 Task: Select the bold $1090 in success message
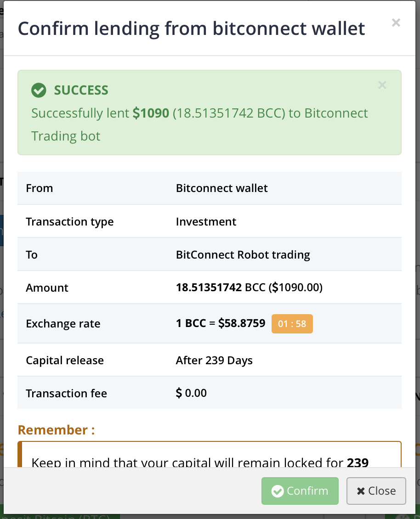tap(151, 113)
